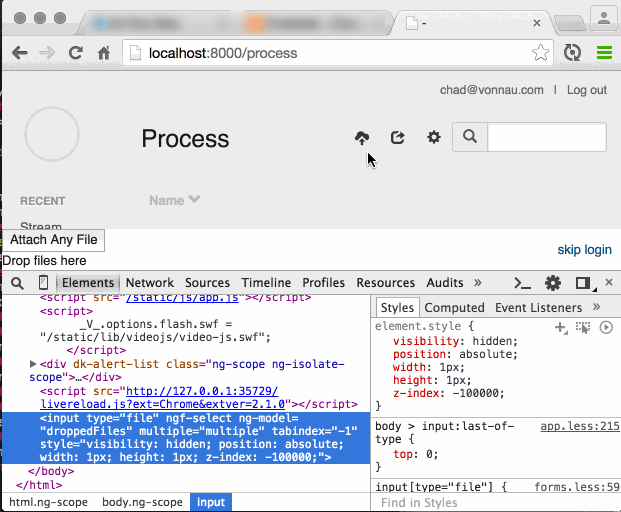The height and width of the screenshot is (512, 621).
Task: Click the skip login link
Action: 584,249
